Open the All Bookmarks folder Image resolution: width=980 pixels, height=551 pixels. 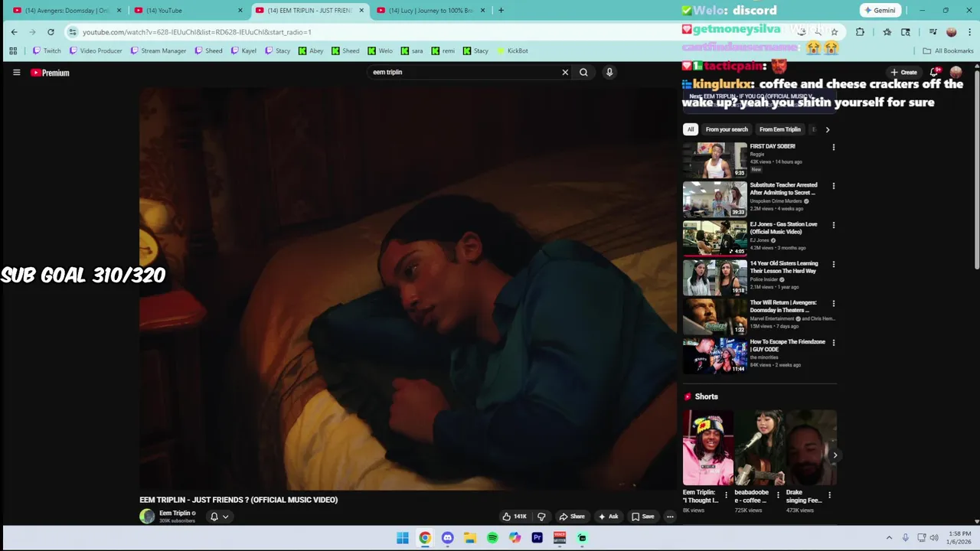pyautogui.click(x=948, y=51)
